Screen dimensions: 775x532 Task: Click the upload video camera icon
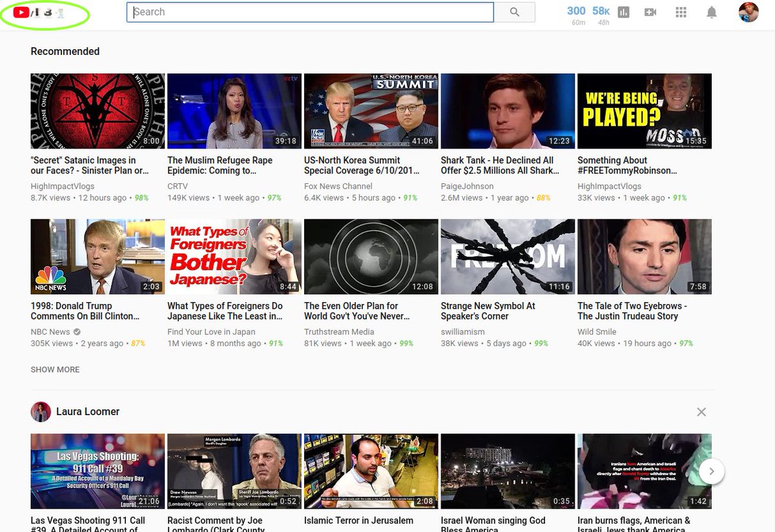click(x=650, y=12)
